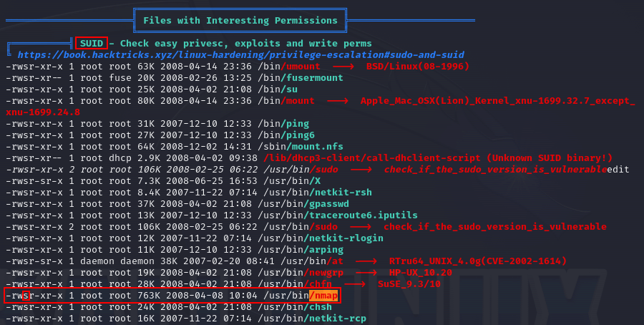Select the fusermount binary name

coord(313,78)
